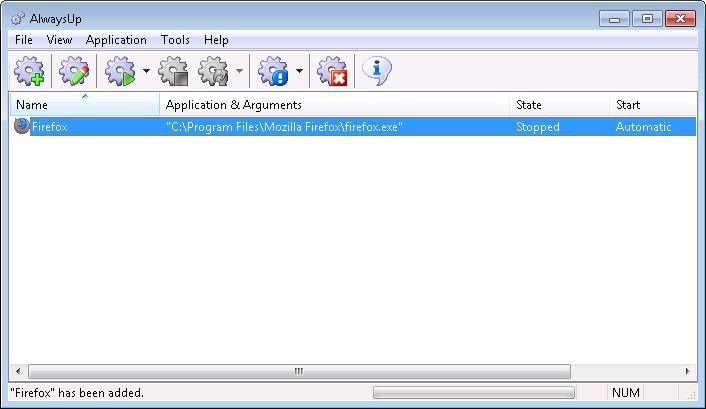Close the AlwaysUp window
The image size is (706, 409).
[x=680, y=19]
